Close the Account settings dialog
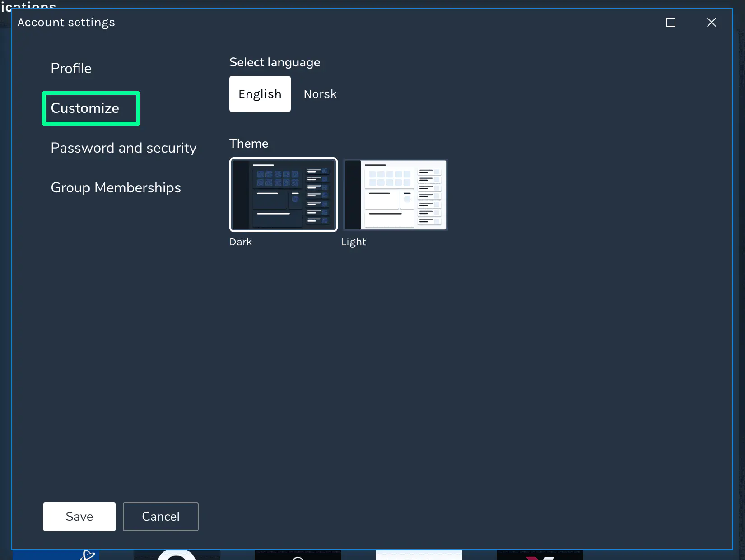This screenshot has width=745, height=560. click(x=712, y=23)
